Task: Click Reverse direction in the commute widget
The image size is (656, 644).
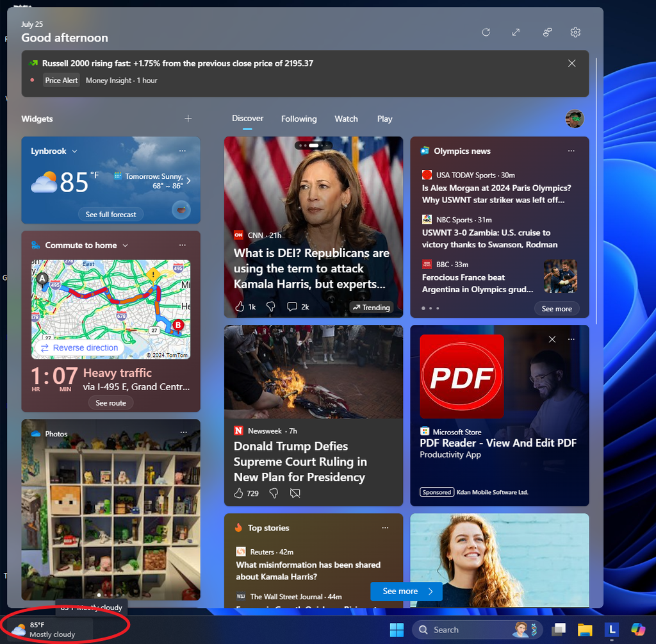Action: tap(79, 347)
